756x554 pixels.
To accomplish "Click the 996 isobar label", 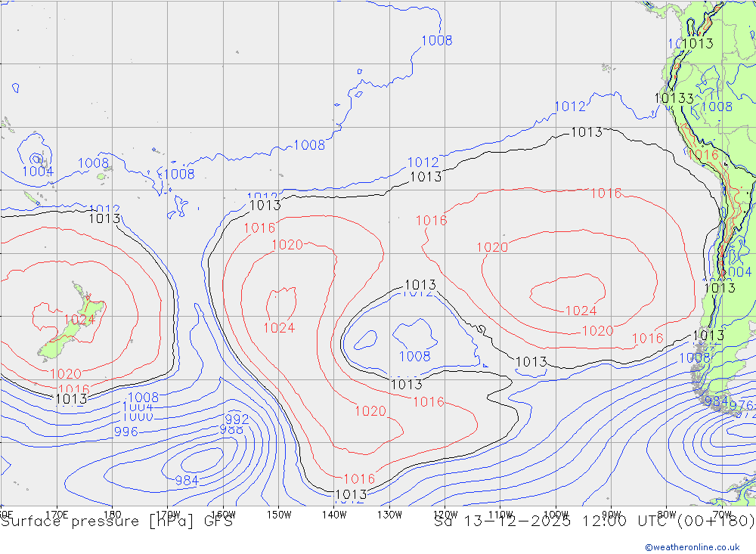I will click(125, 432).
